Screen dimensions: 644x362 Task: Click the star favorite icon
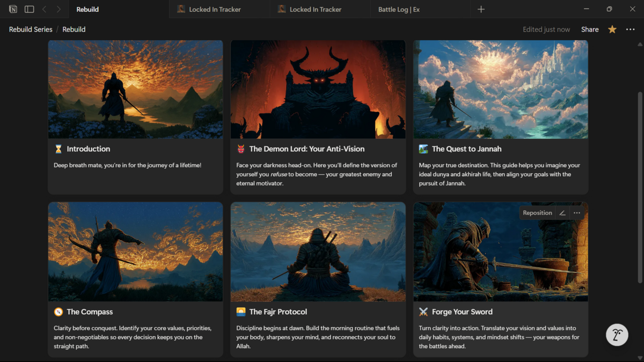click(x=612, y=29)
